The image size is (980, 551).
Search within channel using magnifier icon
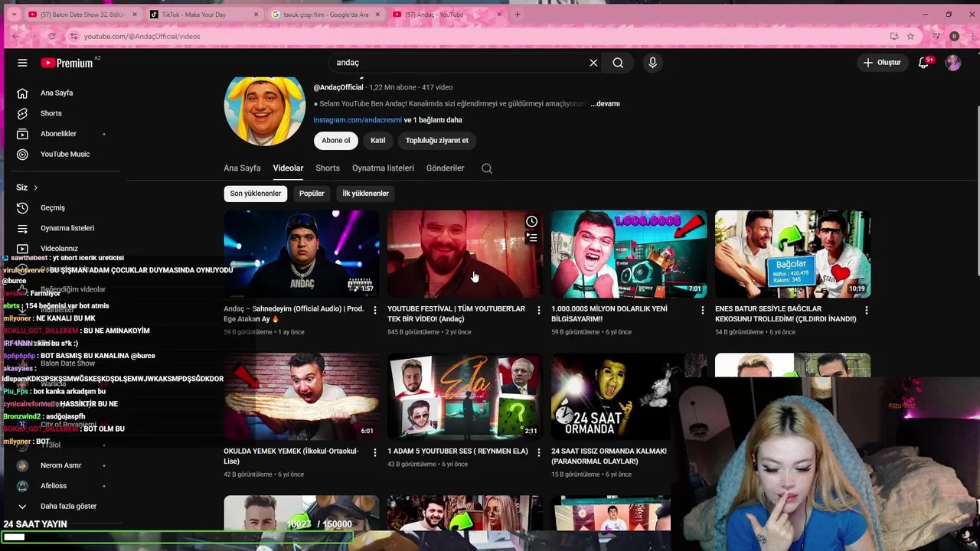[487, 168]
